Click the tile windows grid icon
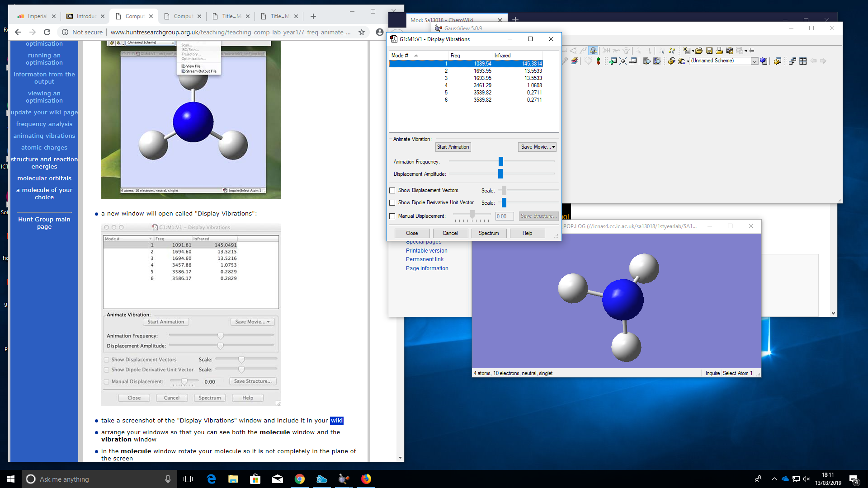This screenshot has width=868, height=488. point(803,61)
